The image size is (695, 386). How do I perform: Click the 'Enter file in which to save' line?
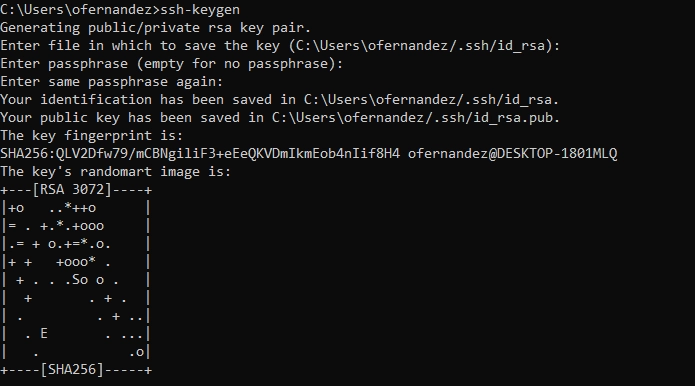coord(280,46)
